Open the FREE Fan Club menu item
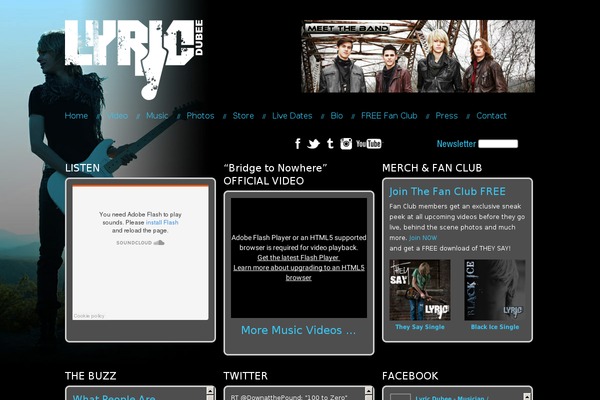The height and width of the screenshot is (400, 600). pos(389,116)
